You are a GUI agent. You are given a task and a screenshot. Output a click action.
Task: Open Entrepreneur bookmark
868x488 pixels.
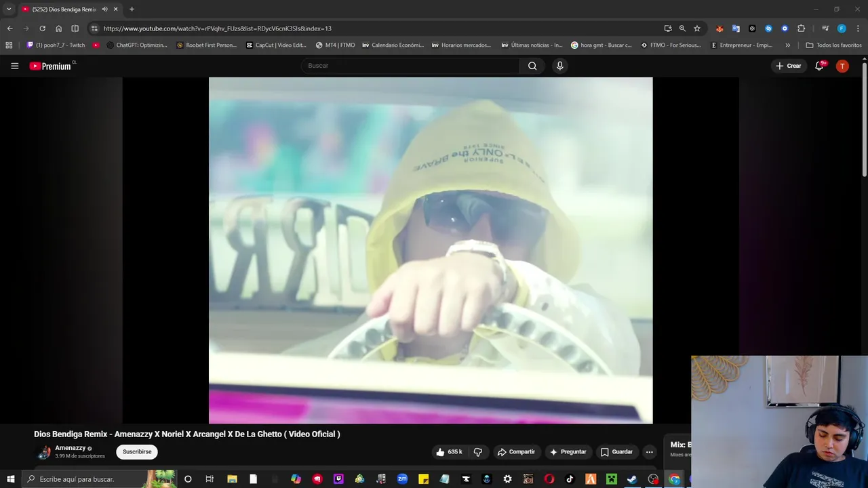pos(741,45)
